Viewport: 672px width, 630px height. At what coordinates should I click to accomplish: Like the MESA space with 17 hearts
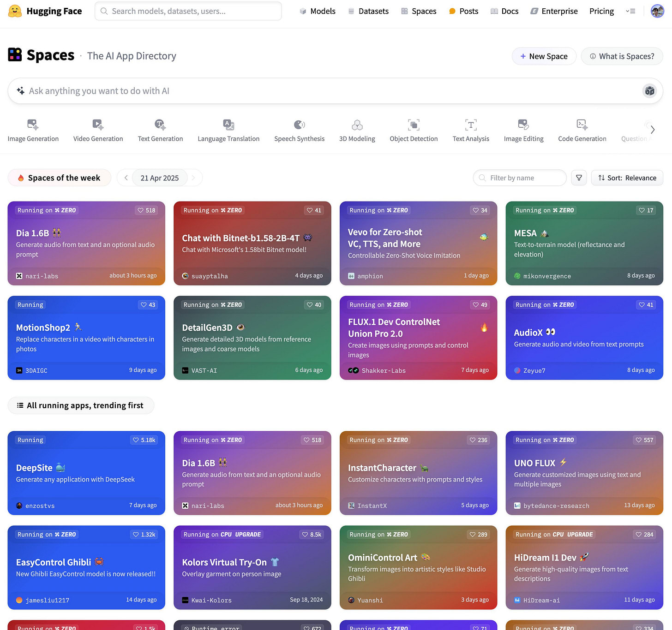(x=646, y=210)
